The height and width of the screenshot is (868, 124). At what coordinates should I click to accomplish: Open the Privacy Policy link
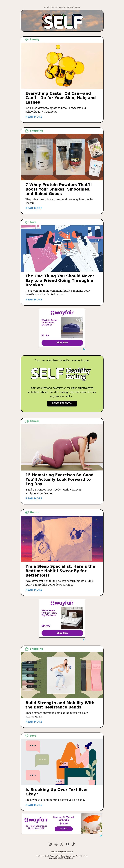click(x=67, y=851)
